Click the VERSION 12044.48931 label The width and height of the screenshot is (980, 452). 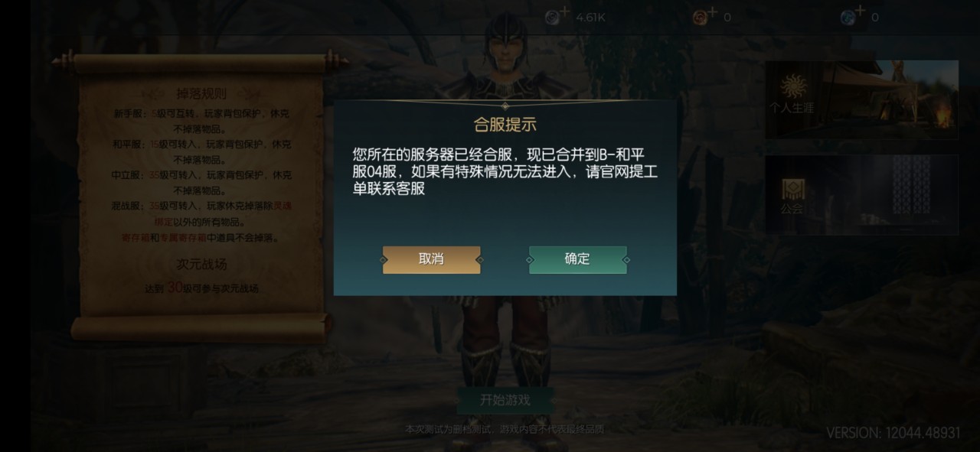tap(893, 433)
